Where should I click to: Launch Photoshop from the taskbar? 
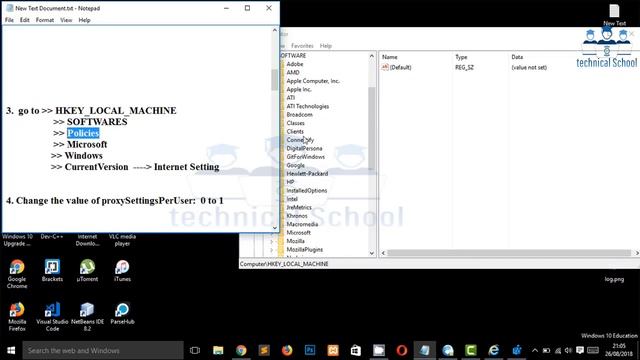tap(310, 350)
